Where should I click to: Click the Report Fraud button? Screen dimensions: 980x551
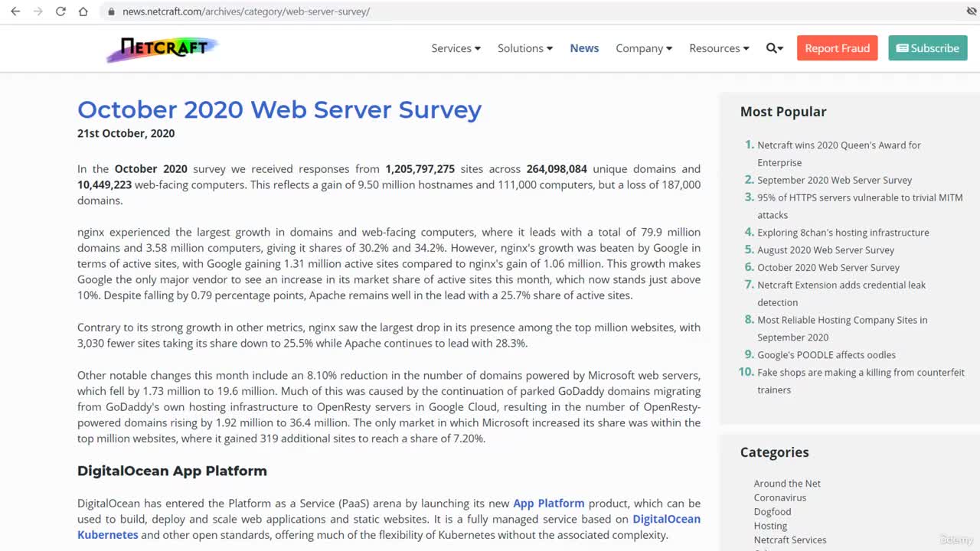(837, 48)
